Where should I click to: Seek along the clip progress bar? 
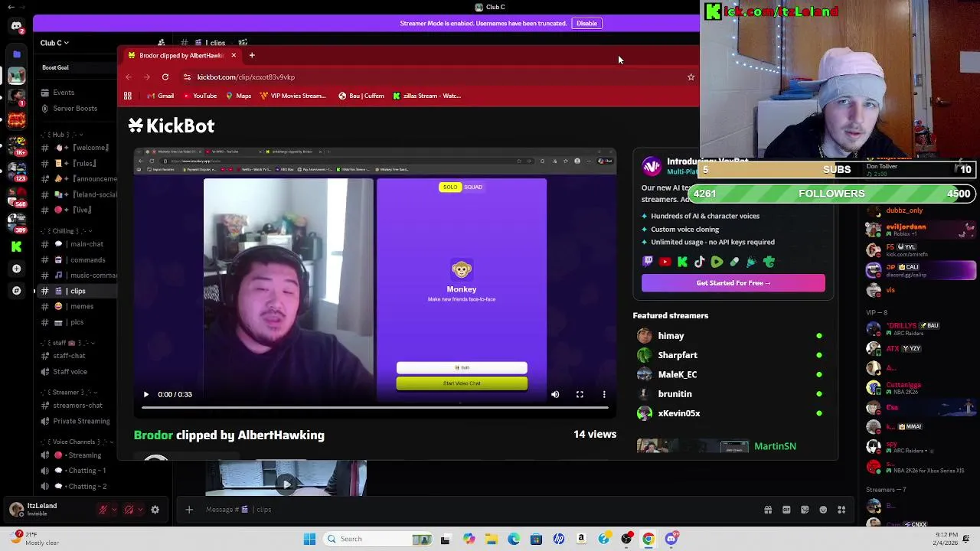coord(375,408)
